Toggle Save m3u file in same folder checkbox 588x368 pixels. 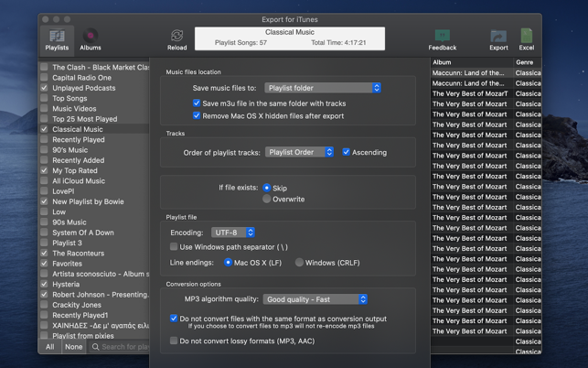pos(197,103)
